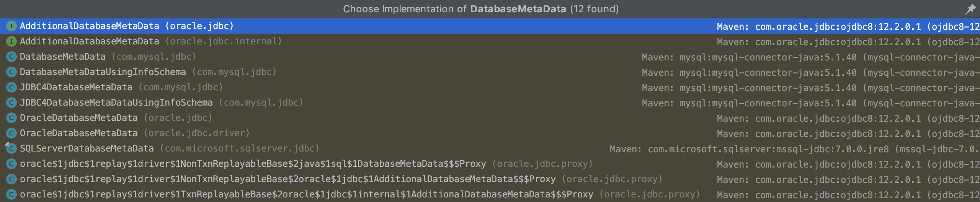This screenshot has width=980, height=202.
Task: Choose DatabaseMetaDataUsingInfoSchema implementation
Action: tap(490, 72)
